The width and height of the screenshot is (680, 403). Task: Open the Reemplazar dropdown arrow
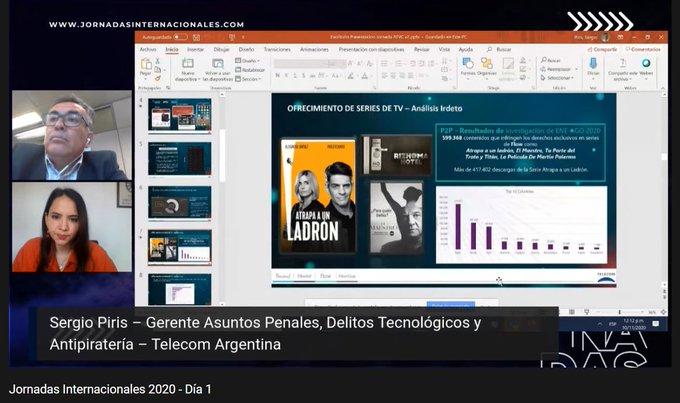[576, 69]
